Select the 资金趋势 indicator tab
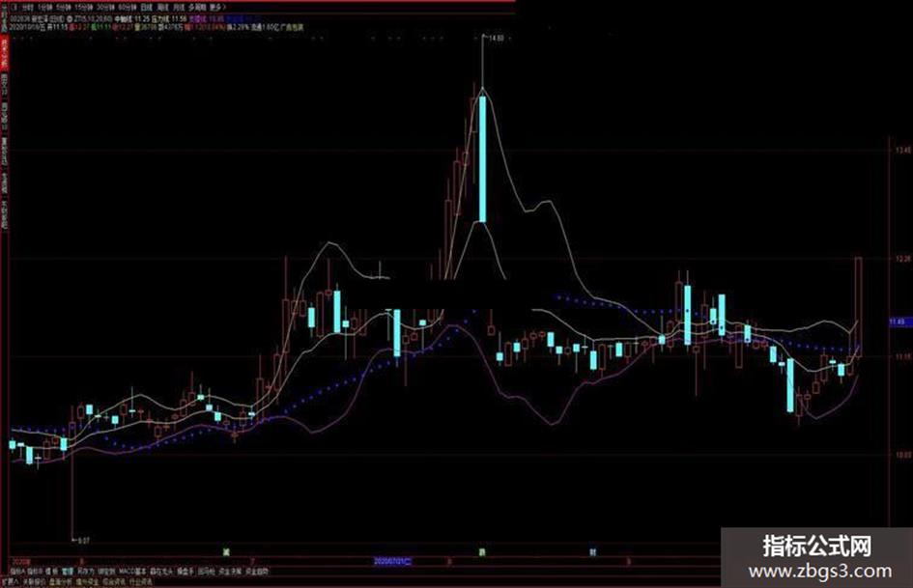The width and height of the screenshot is (913, 588). (x=257, y=572)
